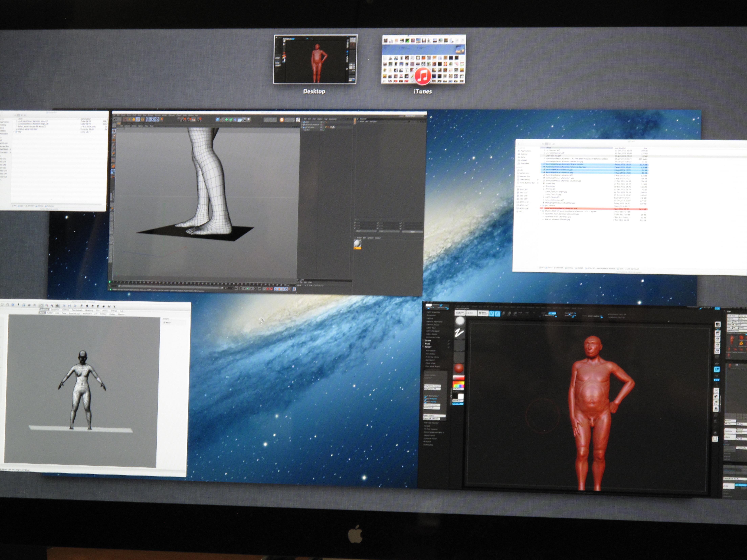The height and width of the screenshot is (560, 747).
Task: Select the white secondary color swatch in ZBrush
Action: click(x=461, y=396)
